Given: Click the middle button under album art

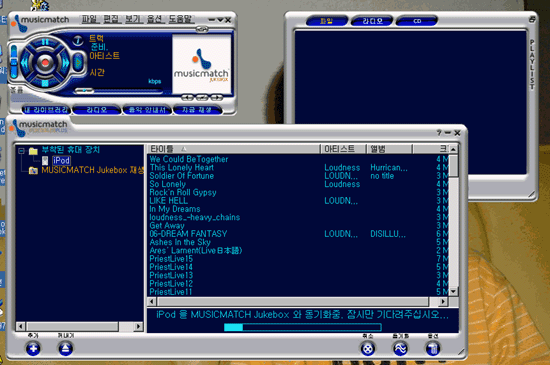Looking at the screenshot, I should click(x=202, y=97).
